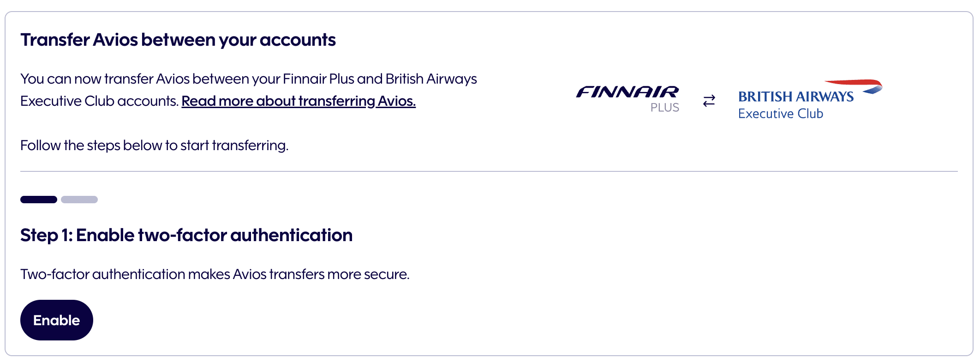Click the Step 1 two-factor authentication heading
The height and width of the screenshot is (364, 980).
(186, 235)
